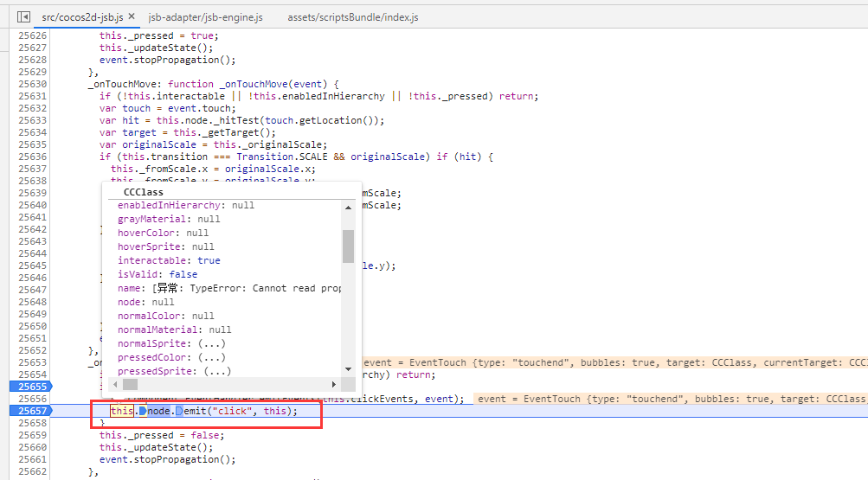Viewport: 868px width, 480px height.
Task: Click 'this' at the start of line 25657
Action: [x=122, y=411]
